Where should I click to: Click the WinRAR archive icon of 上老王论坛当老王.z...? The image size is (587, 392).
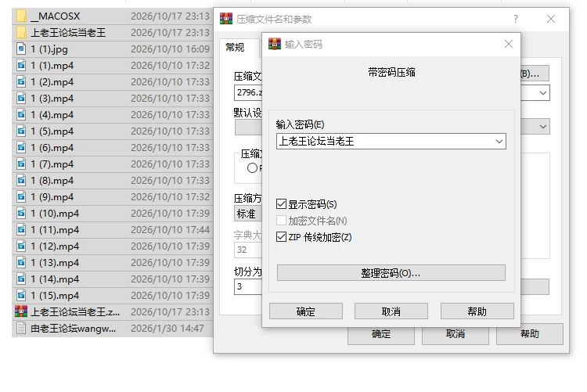(x=21, y=311)
